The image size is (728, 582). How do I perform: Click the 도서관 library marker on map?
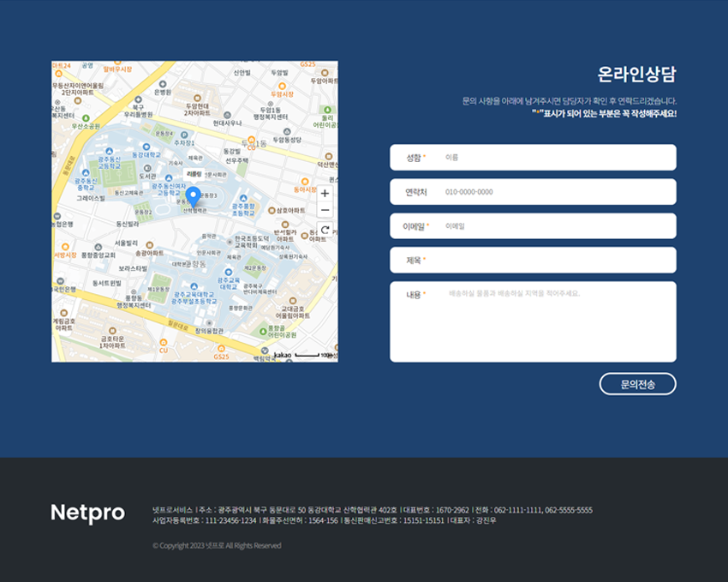click(x=146, y=168)
